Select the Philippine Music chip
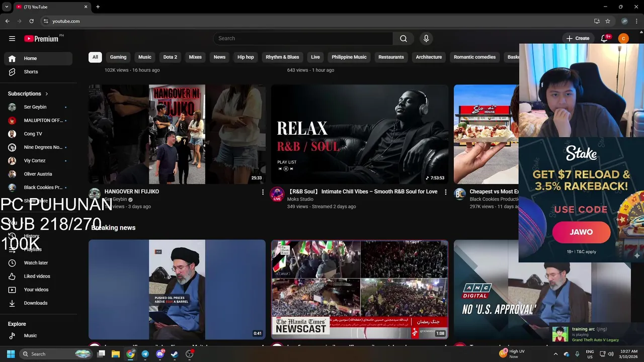Image resolution: width=644 pixels, height=362 pixels. coord(349,57)
